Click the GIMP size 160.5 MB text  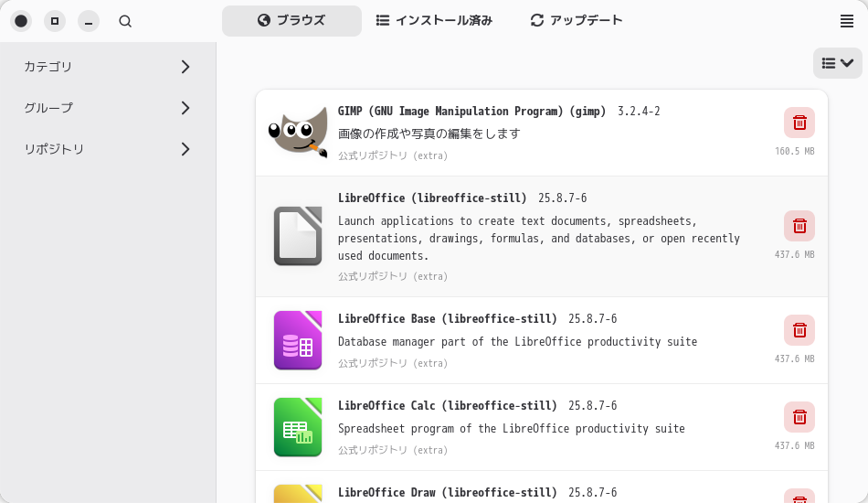coord(794,151)
